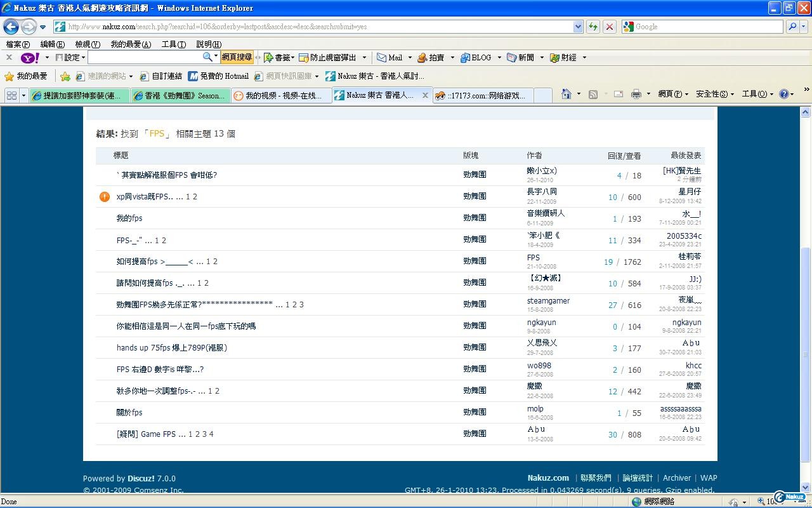Open the 工具(O) Tools command bar dropdown
This screenshot has width=812, height=508.
pyautogui.click(x=758, y=94)
